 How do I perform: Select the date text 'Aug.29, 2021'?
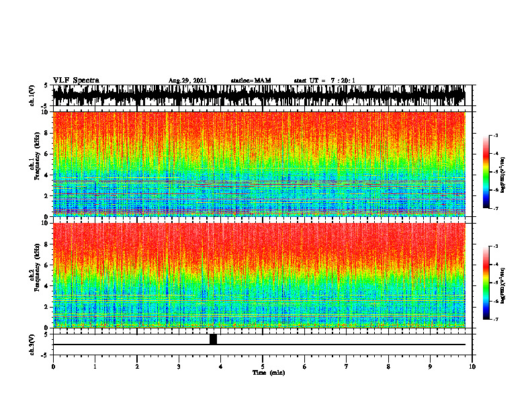point(187,81)
